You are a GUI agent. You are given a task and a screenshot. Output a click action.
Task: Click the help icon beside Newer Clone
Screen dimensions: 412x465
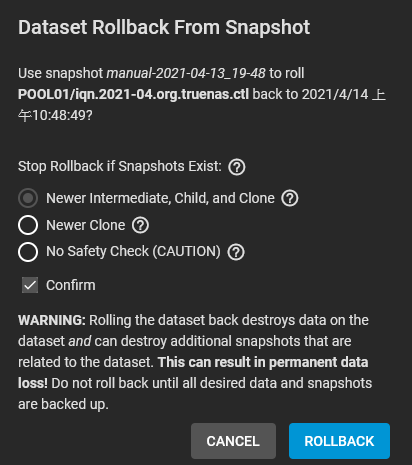tap(140, 225)
